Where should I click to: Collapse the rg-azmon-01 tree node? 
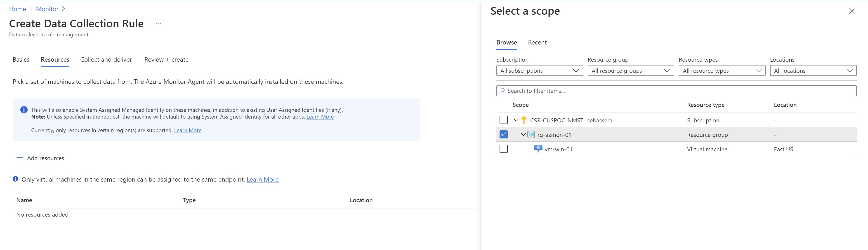tap(523, 135)
